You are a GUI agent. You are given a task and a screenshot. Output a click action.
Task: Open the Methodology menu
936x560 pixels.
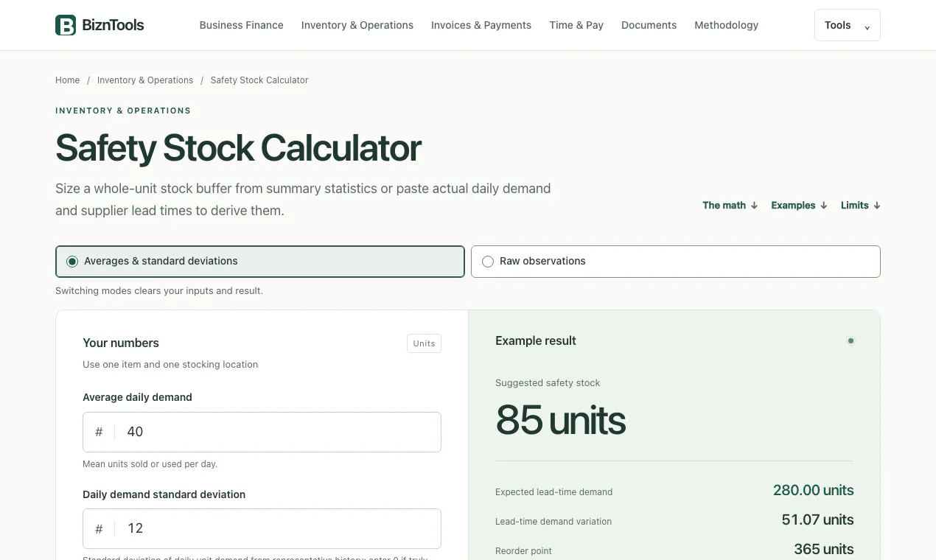point(726,25)
